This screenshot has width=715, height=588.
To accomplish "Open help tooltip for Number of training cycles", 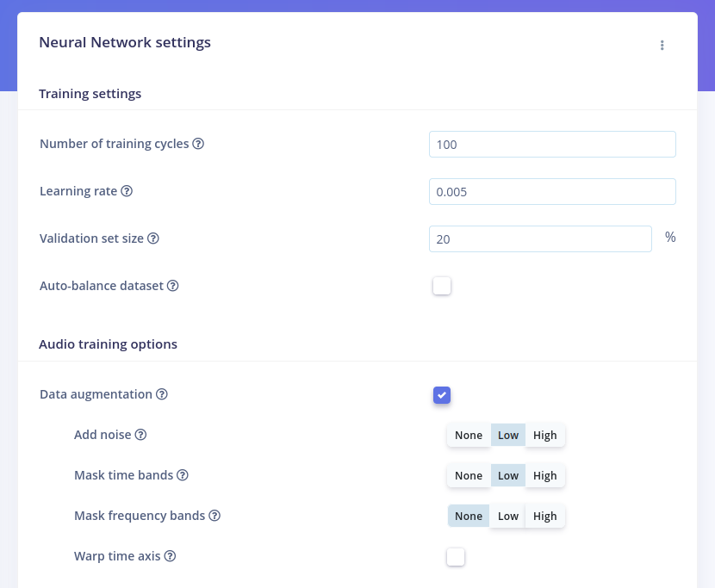I will pyautogui.click(x=199, y=144).
